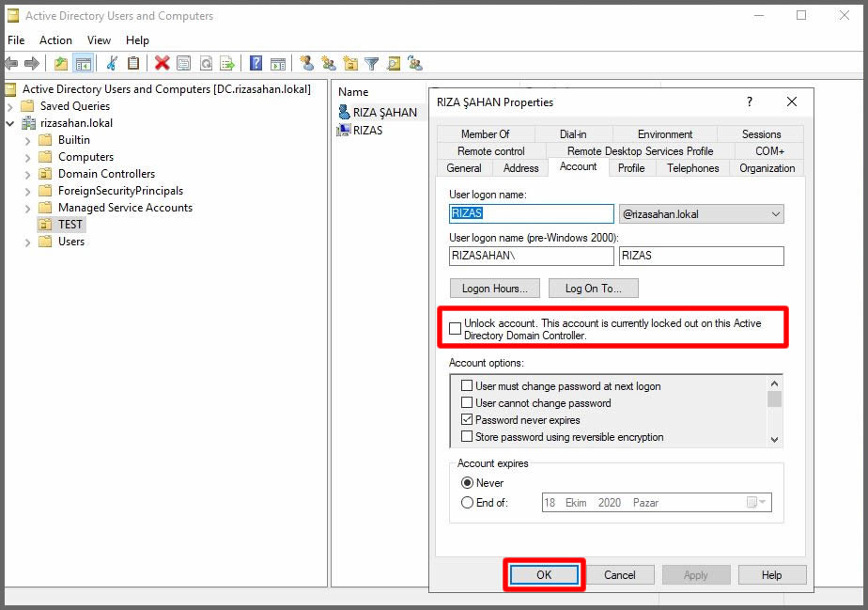This screenshot has height=610, width=868.
Task: Open the account expiry date picker dropdown
Action: coord(756,503)
